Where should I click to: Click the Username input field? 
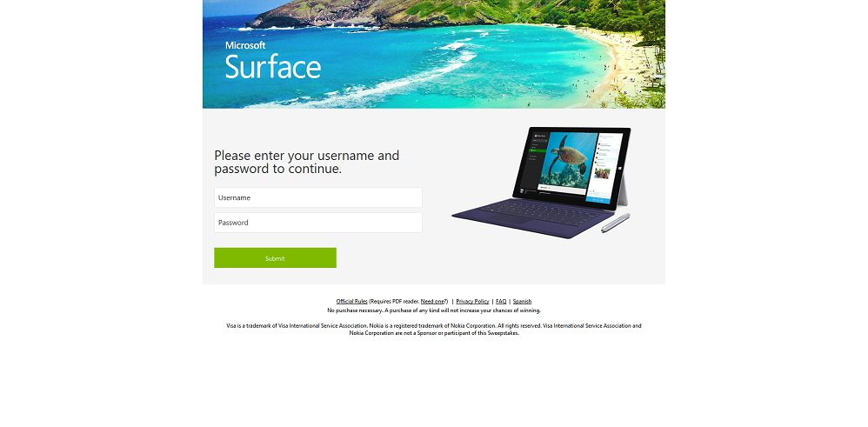point(317,197)
